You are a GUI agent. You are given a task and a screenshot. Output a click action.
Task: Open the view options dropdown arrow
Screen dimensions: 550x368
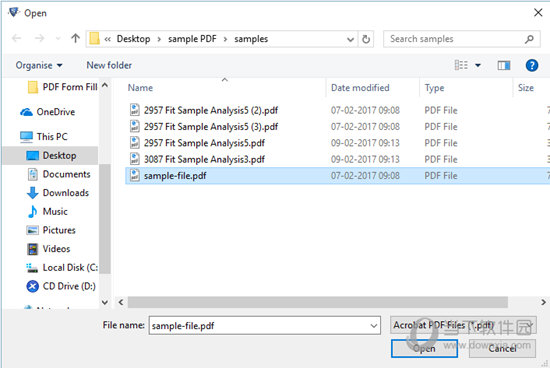pos(478,65)
